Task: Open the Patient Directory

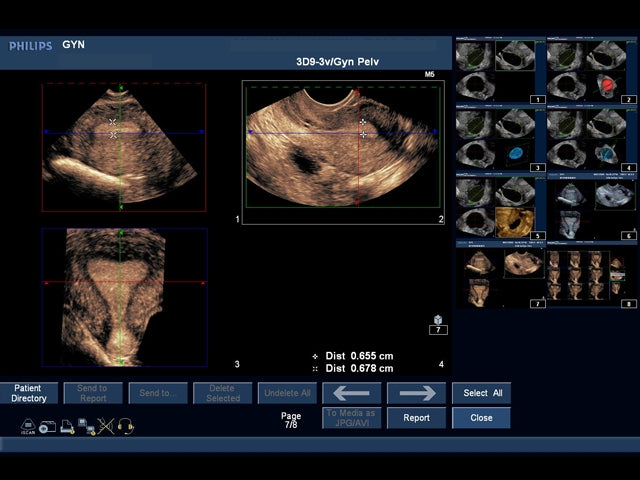Action: (29, 393)
